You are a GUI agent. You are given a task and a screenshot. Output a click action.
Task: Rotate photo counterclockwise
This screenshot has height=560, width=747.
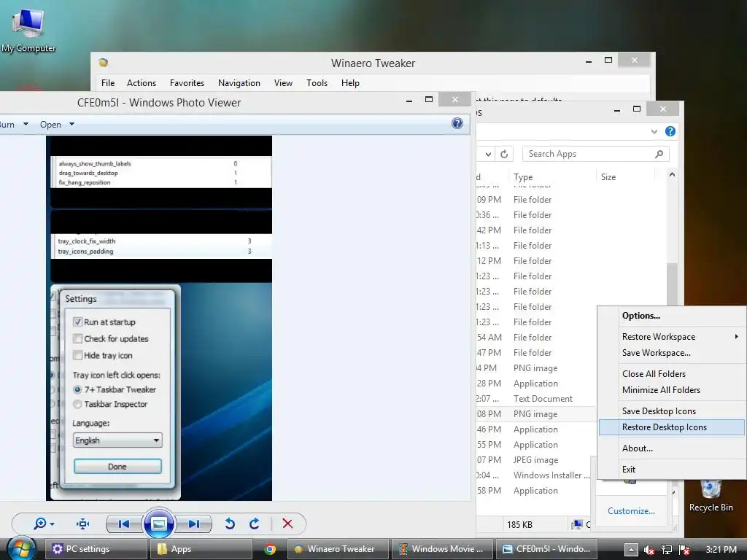(230, 524)
